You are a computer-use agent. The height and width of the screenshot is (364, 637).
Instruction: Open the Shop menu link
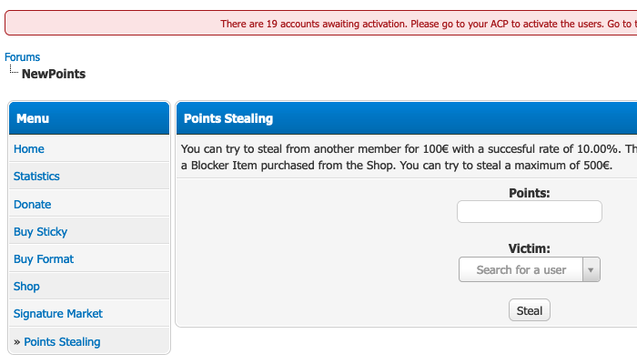[26, 287]
